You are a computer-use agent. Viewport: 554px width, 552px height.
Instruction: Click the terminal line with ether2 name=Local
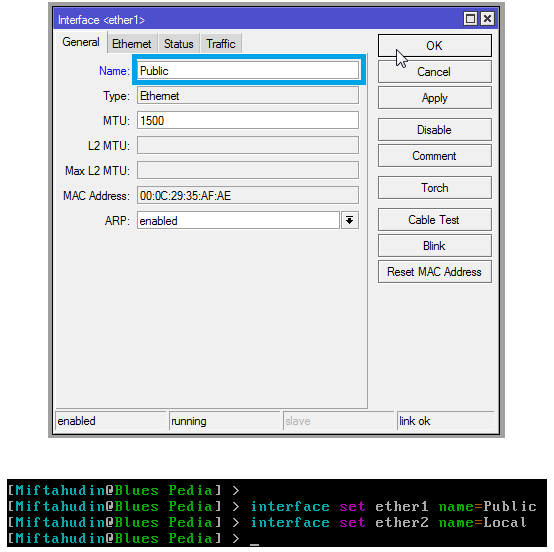tap(267, 522)
